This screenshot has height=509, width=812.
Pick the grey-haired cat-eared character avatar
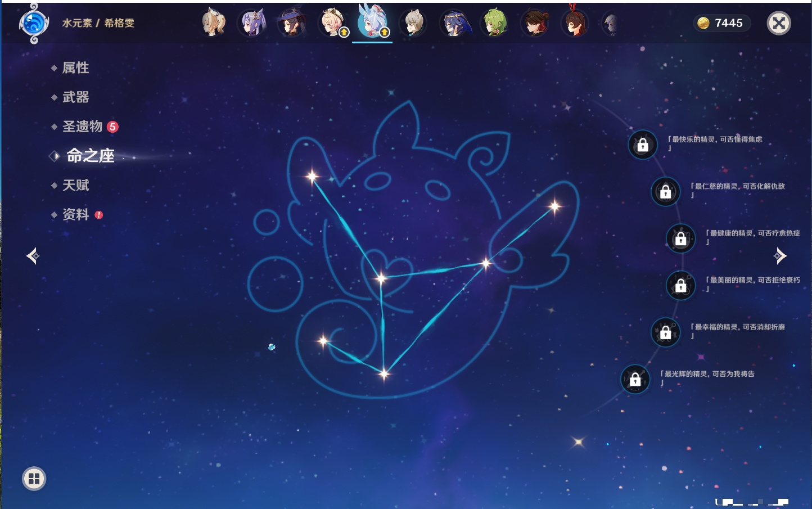(413, 24)
